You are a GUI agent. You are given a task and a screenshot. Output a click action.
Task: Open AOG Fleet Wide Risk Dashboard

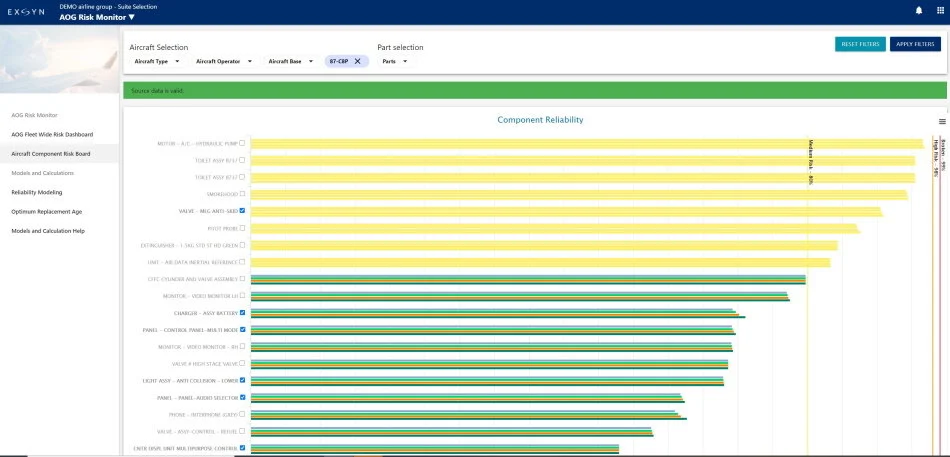[x=52, y=135]
